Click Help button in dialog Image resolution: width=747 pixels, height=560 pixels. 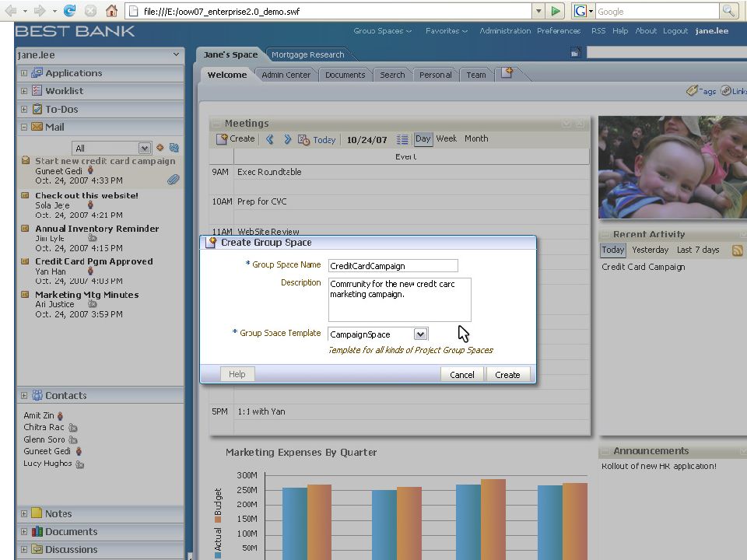237,374
